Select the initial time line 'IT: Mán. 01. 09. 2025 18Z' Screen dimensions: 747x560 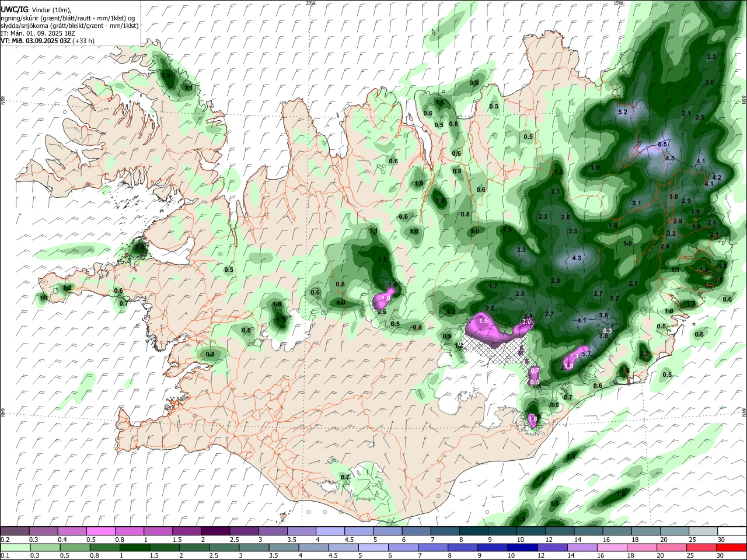(x=37, y=33)
